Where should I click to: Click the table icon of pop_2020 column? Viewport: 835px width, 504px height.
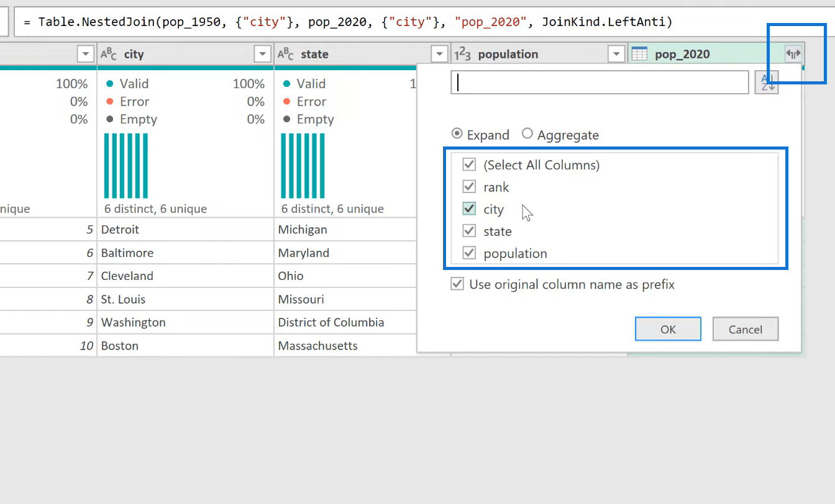[639, 55]
